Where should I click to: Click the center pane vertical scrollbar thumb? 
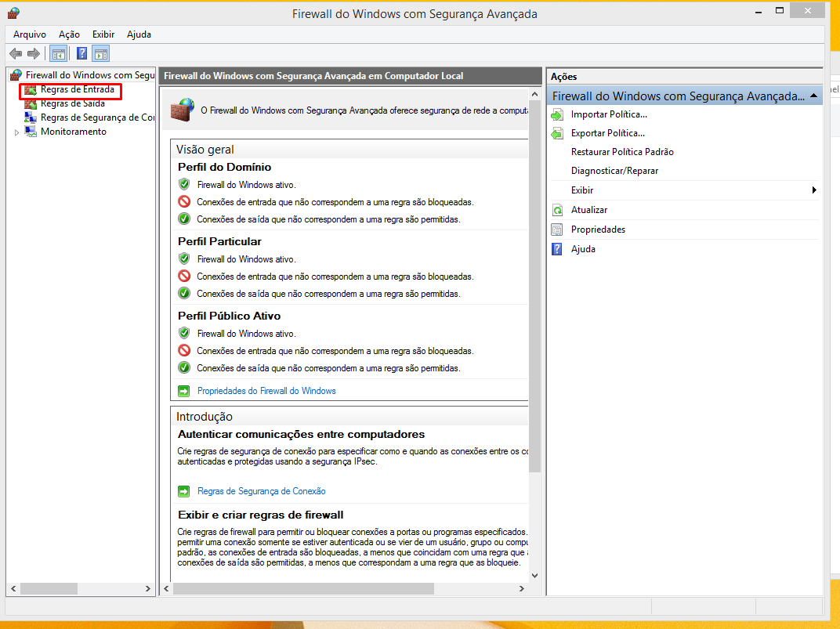click(x=534, y=286)
